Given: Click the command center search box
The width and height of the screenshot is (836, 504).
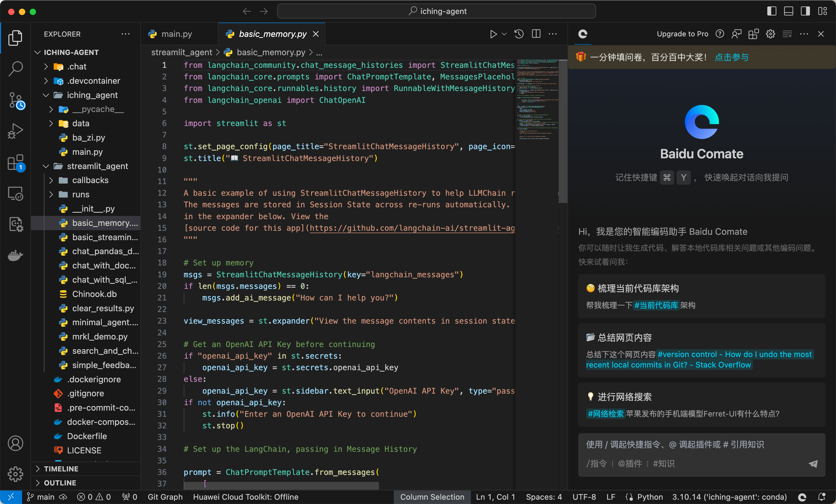Looking at the screenshot, I should coord(436,11).
